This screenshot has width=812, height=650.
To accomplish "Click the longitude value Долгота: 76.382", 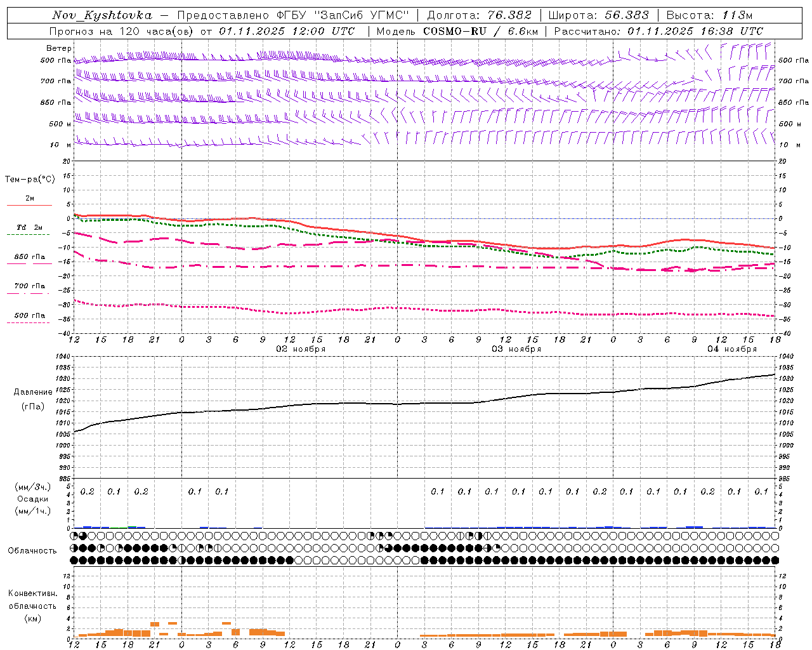I will click(480, 15).
